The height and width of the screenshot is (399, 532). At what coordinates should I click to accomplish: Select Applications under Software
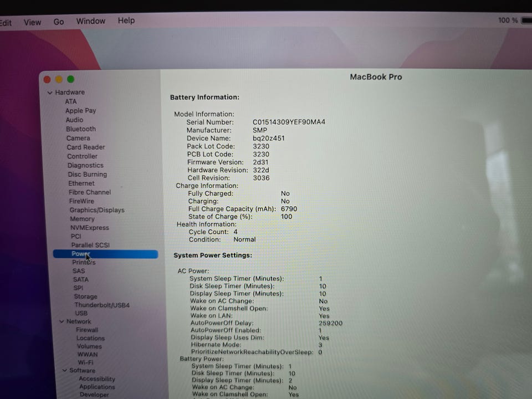97,387
